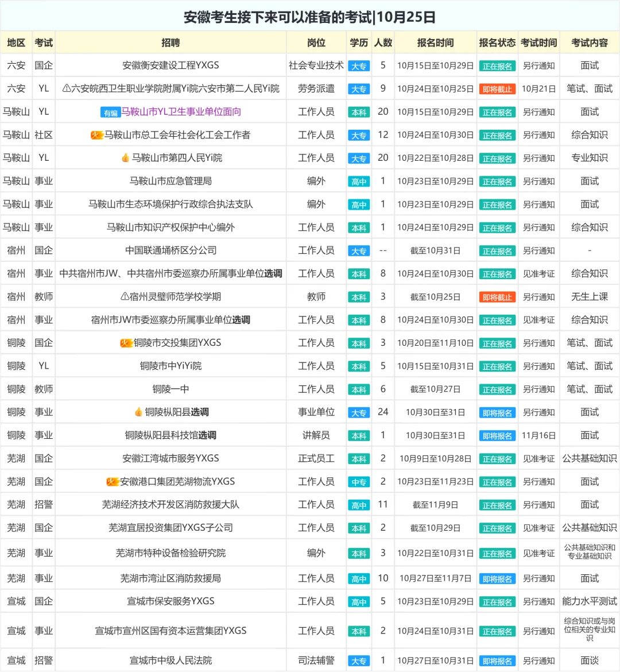Open the 报名时间 column header
This screenshot has height=672, width=620.
click(x=435, y=42)
